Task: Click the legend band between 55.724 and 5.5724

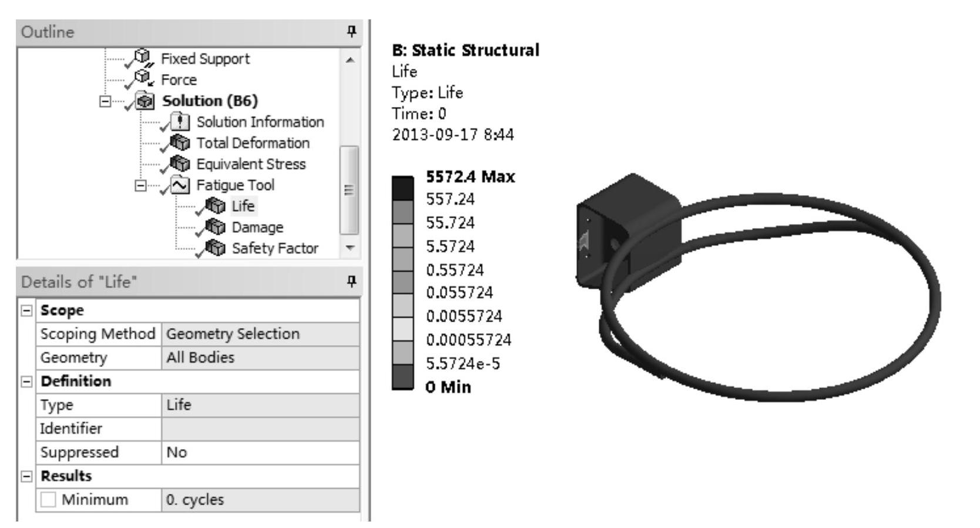Action: (402, 235)
